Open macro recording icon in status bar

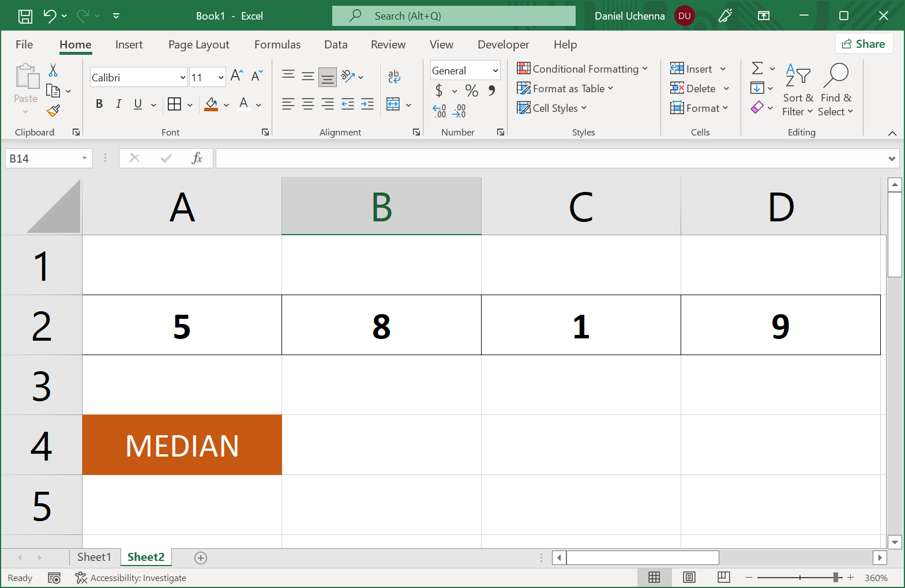click(54, 578)
